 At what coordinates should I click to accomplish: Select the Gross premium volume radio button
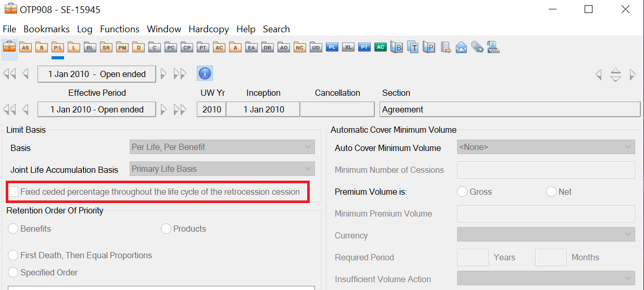(462, 192)
